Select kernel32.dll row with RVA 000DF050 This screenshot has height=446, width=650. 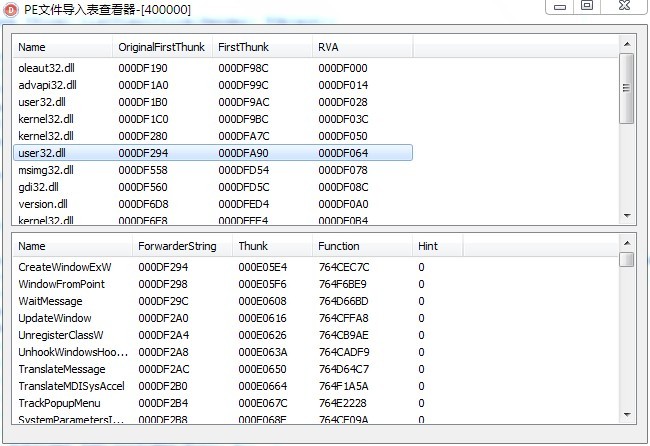213,136
